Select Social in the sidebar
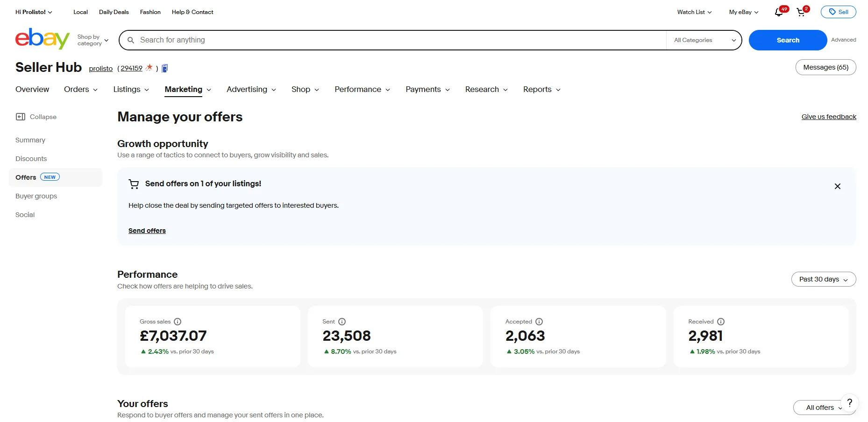Viewport: 868px width, 422px height. [x=25, y=215]
